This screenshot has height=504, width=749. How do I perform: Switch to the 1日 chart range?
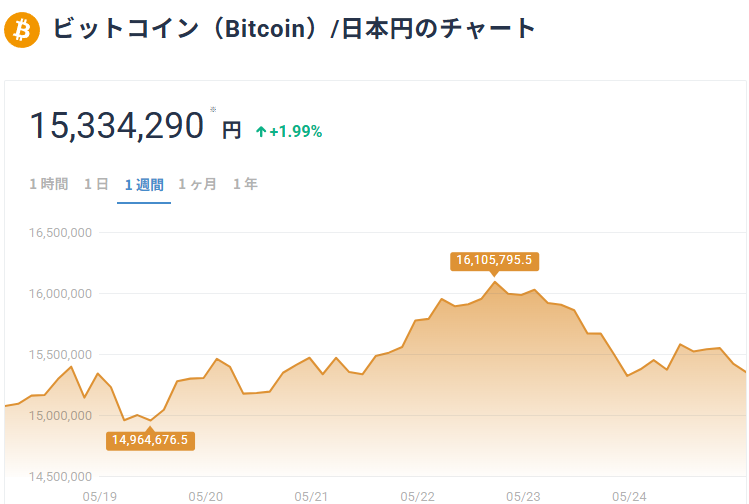pyautogui.click(x=96, y=184)
